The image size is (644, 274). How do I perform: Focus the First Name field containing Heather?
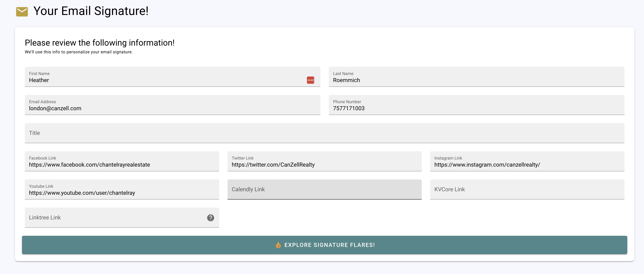(173, 77)
